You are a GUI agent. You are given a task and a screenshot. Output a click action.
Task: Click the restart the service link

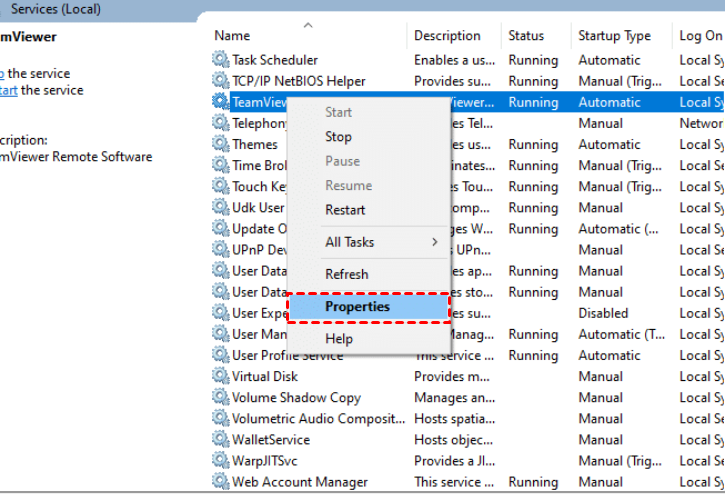pos(8,90)
